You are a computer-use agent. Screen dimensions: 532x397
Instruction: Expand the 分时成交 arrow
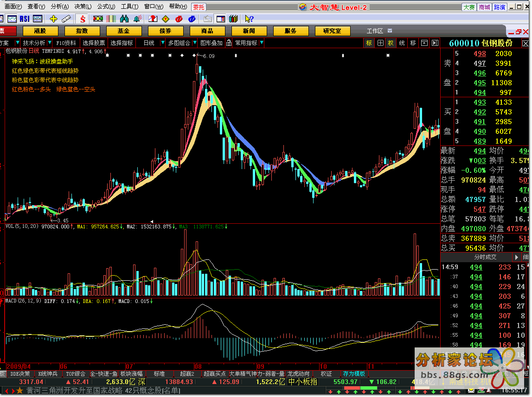tap(516, 258)
